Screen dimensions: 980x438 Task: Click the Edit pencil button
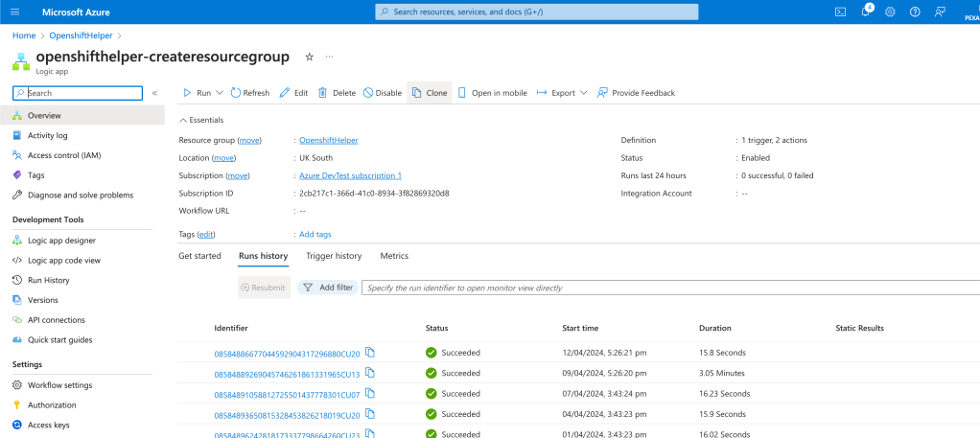click(x=293, y=92)
